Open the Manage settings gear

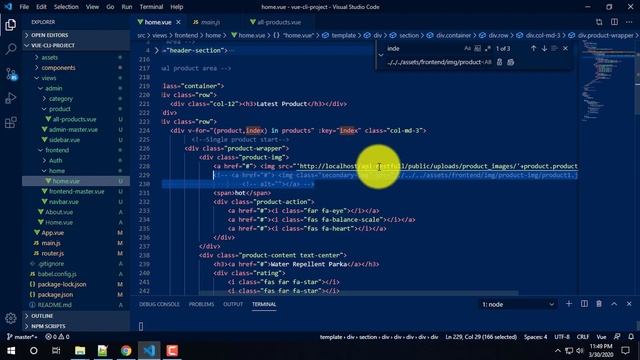click(11, 318)
